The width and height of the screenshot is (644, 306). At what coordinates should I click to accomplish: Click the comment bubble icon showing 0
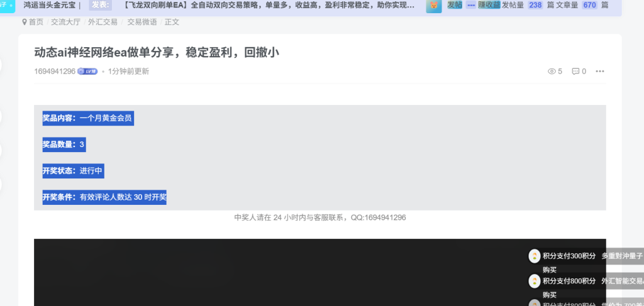pyautogui.click(x=575, y=72)
